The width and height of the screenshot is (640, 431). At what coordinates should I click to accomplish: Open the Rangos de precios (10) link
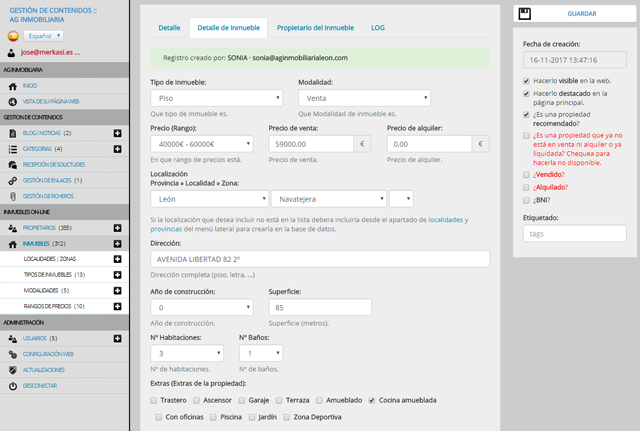point(54,306)
